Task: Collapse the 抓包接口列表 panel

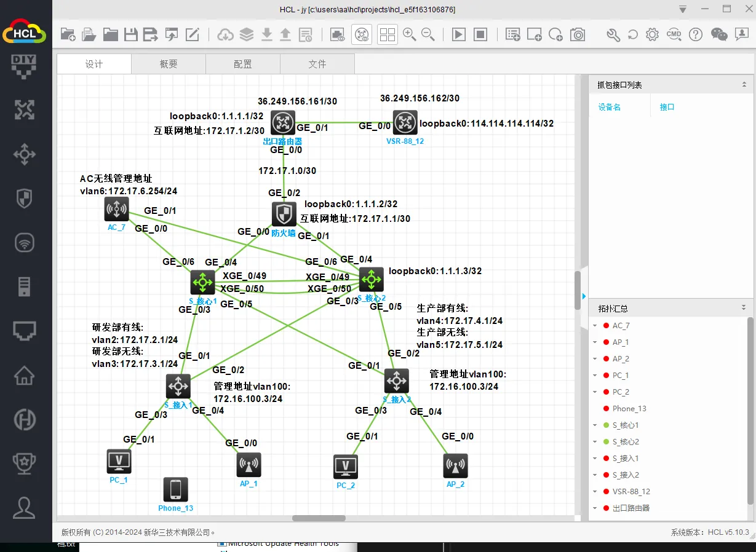Action: tap(744, 85)
